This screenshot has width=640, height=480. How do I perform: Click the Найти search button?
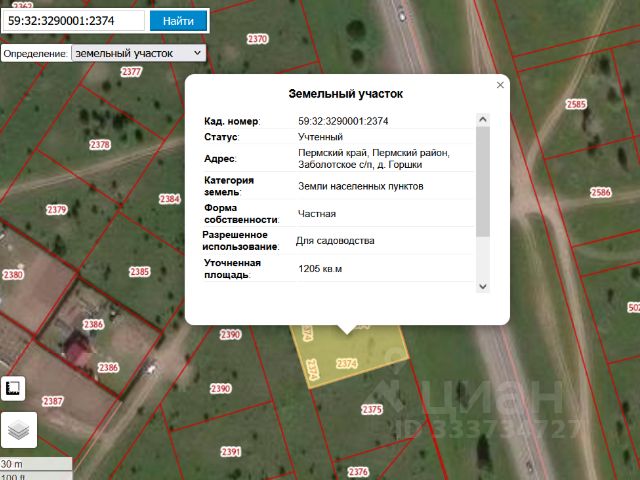pyautogui.click(x=178, y=21)
